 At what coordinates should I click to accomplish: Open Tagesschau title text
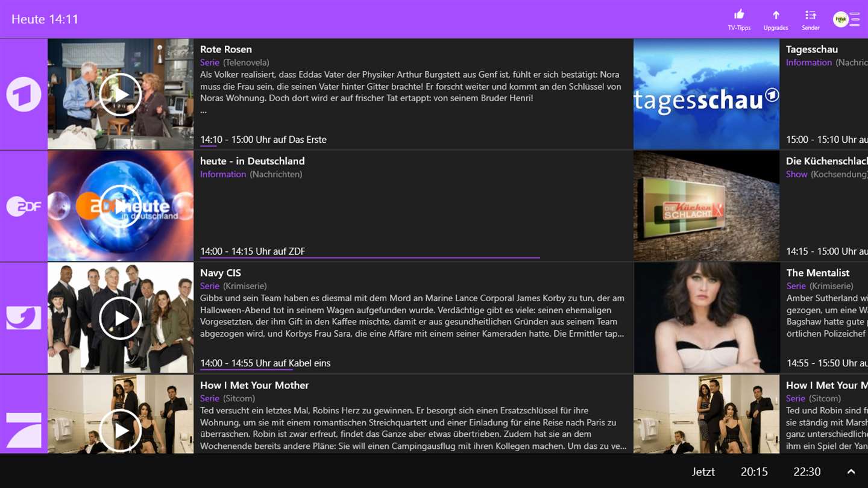pyautogui.click(x=812, y=49)
